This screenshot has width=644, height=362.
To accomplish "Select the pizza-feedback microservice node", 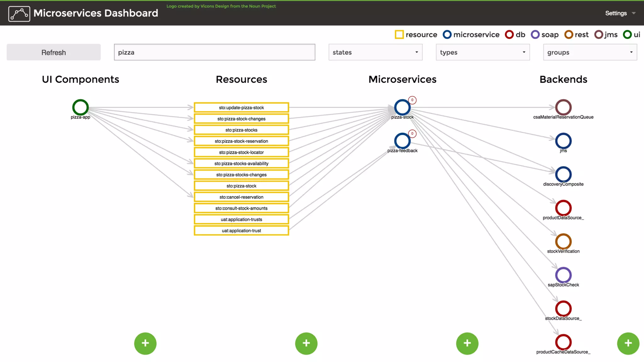I will click(402, 141).
